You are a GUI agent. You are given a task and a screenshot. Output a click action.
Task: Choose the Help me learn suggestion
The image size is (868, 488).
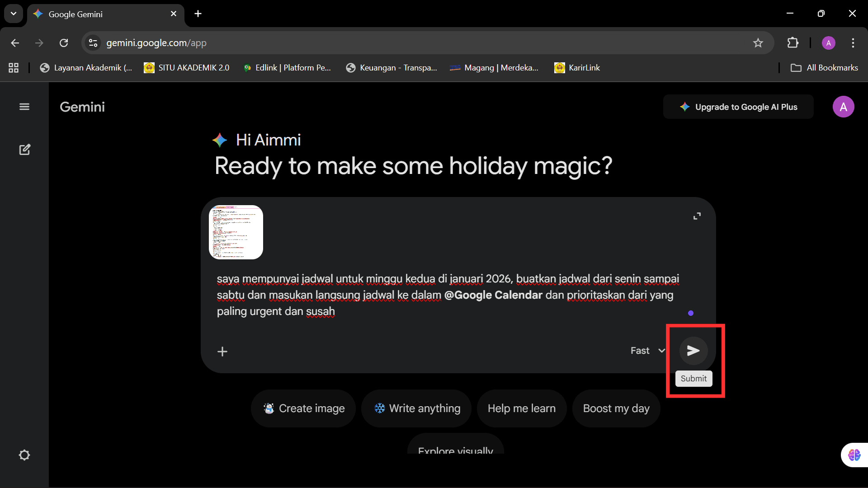tap(521, 408)
